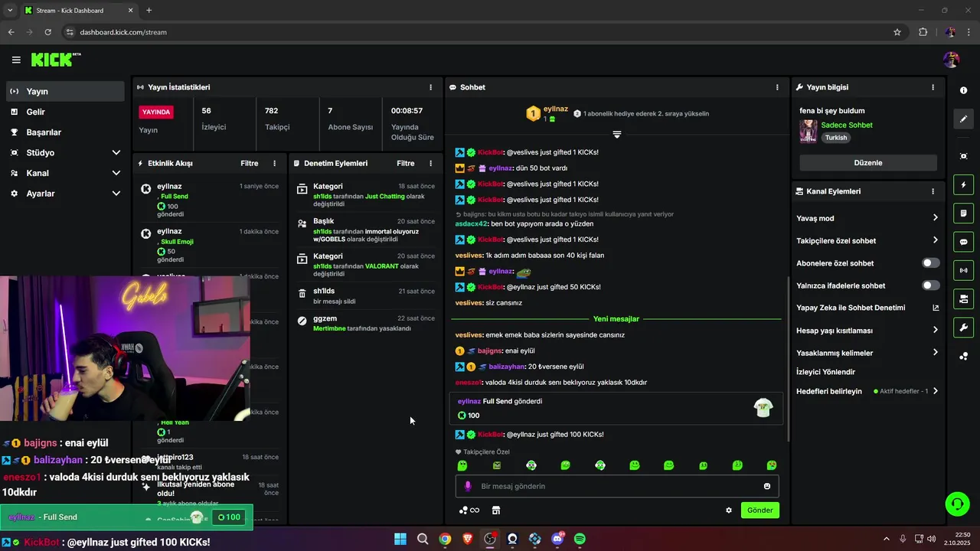Image resolution: width=980 pixels, height=551 pixels.
Task: Open Kanal Eylemleri three-dot menu
Action: [933, 191]
